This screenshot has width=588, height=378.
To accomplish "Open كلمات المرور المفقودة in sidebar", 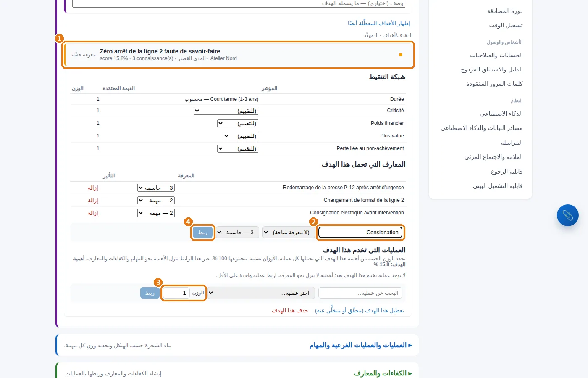I will coord(494,84).
